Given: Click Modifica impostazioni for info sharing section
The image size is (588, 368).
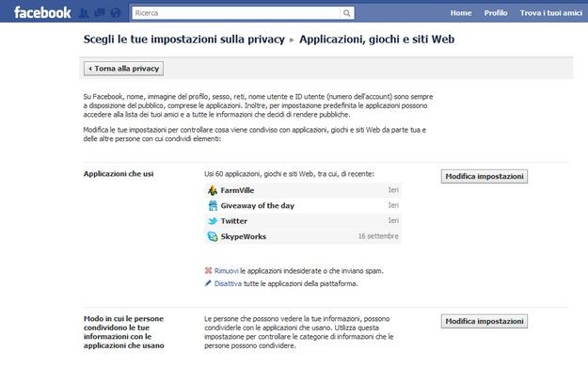Looking at the screenshot, I should (x=485, y=321).
